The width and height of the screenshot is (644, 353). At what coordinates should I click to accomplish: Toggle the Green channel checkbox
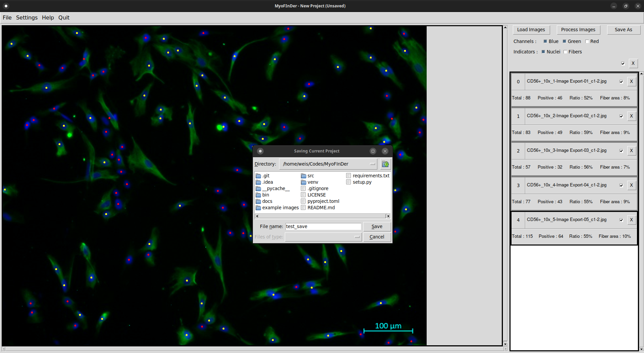pyautogui.click(x=565, y=41)
